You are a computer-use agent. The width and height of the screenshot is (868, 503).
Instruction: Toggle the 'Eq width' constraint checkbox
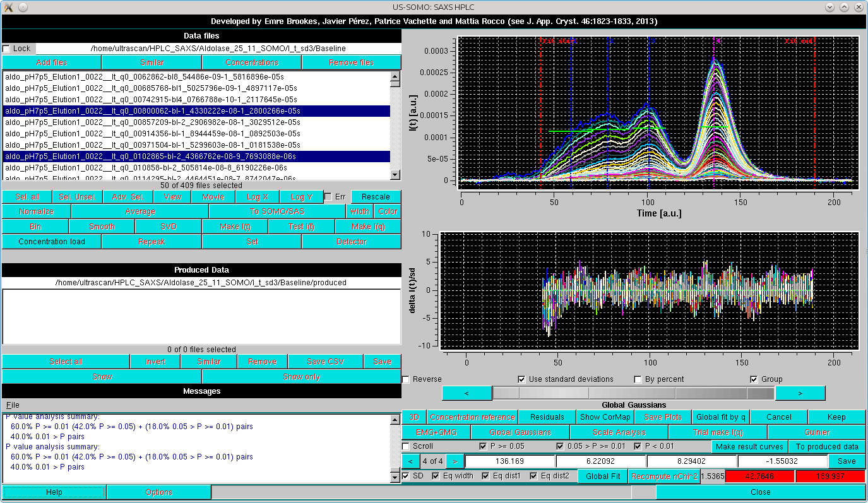(435, 476)
